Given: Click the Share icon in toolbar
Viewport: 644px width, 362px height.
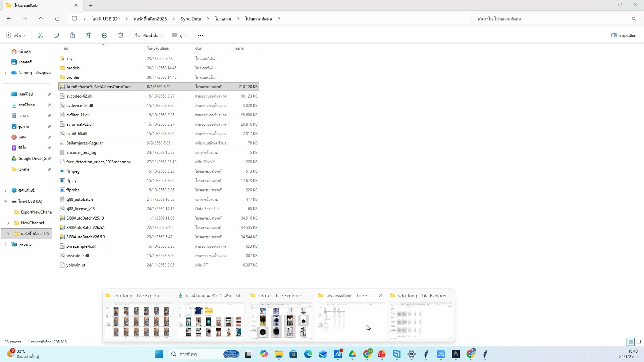Looking at the screenshot, I should [105, 35].
